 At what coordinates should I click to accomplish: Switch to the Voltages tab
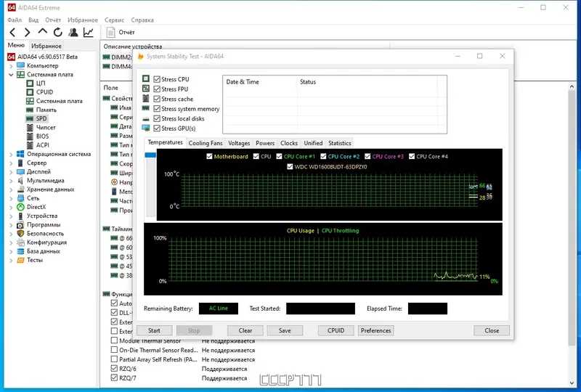coord(239,143)
